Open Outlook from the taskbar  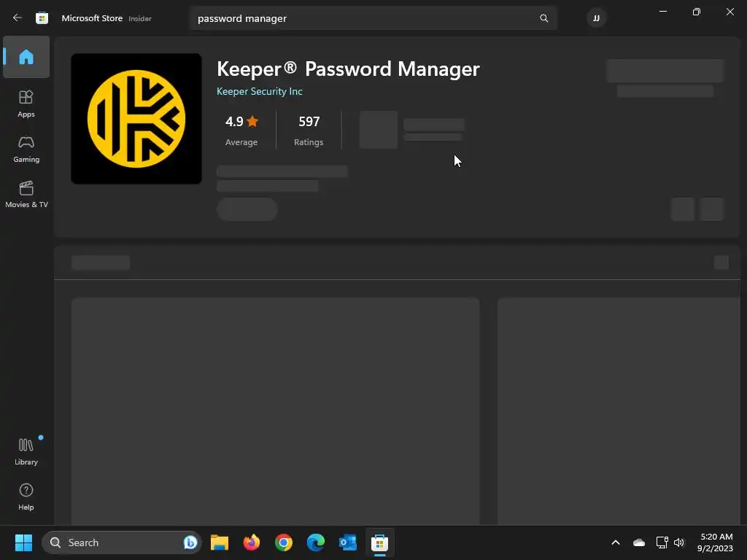[x=348, y=542]
